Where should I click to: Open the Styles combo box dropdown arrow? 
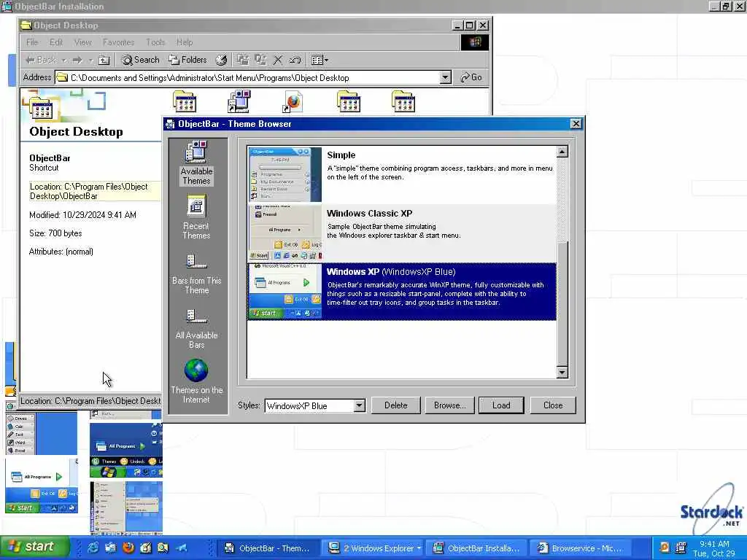(x=360, y=405)
